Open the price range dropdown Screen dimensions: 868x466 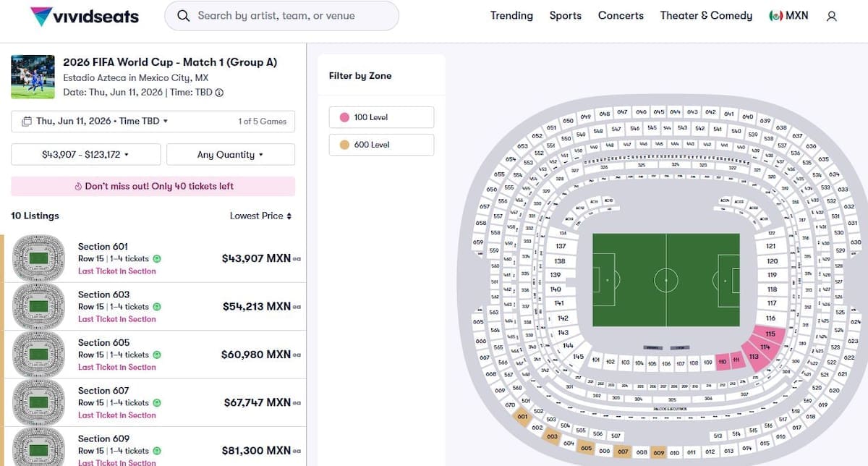pos(85,155)
